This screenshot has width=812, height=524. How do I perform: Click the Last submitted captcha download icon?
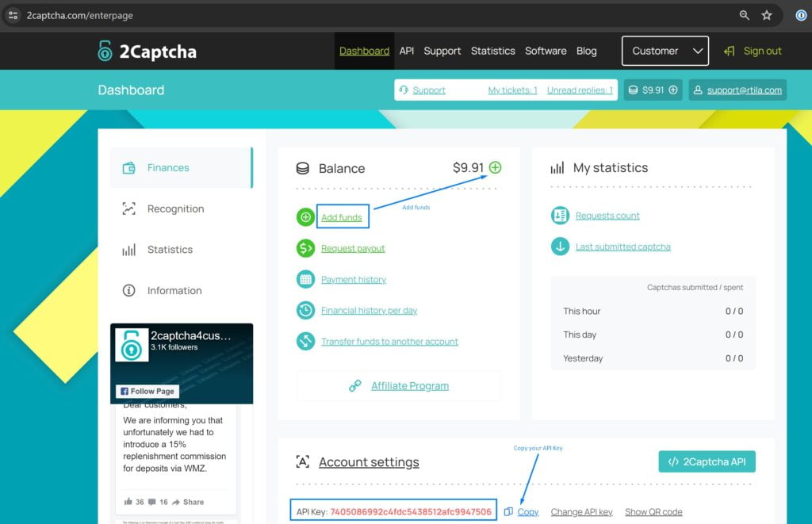pyautogui.click(x=560, y=247)
